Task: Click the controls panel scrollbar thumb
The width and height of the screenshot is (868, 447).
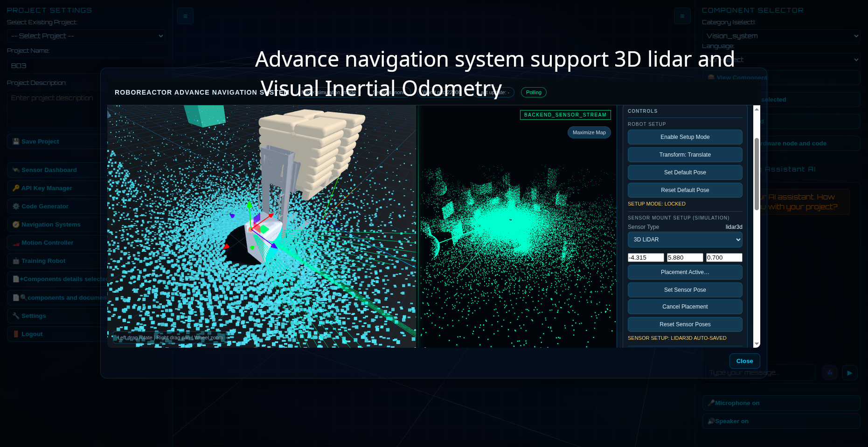Action: click(757, 174)
